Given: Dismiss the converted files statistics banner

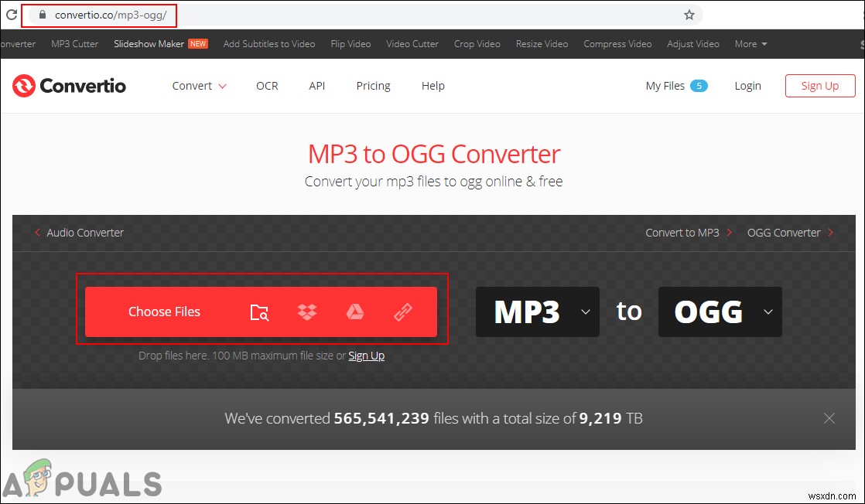Looking at the screenshot, I should (829, 418).
